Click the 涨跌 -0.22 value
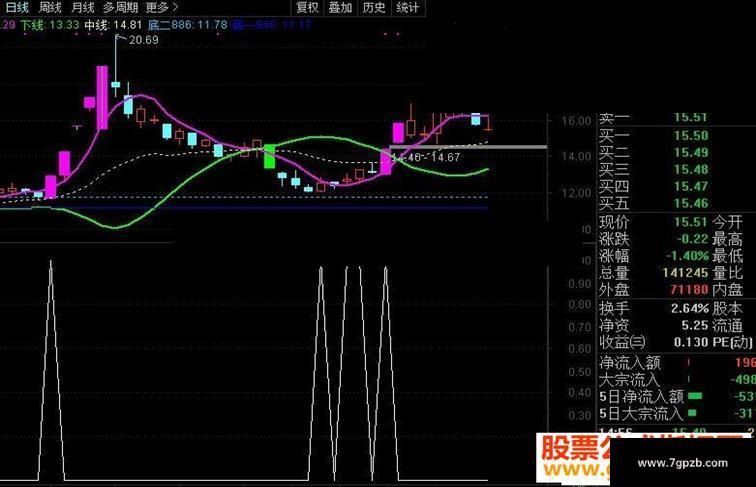Screen dimensions: 756x487 click(692, 239)
